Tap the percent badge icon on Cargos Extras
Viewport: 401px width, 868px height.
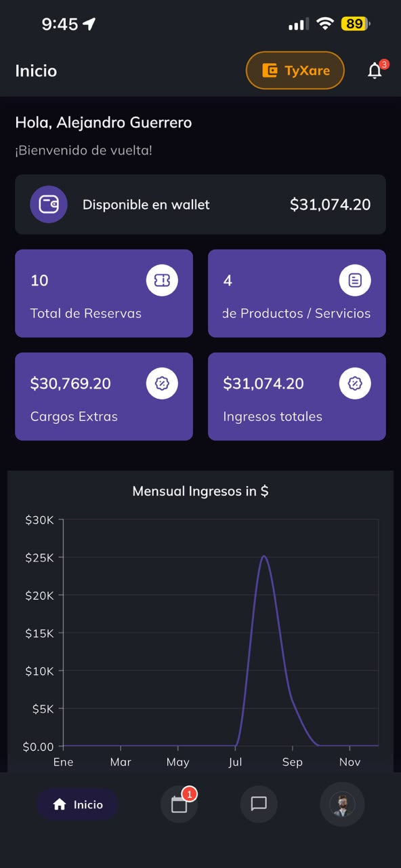click(x=162, y=383)
